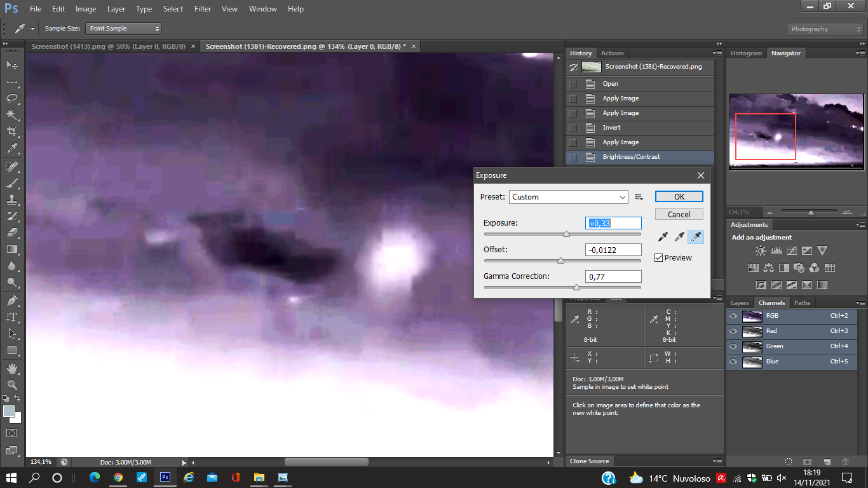Toggle visibility of the Blue channel

(733, 362)
